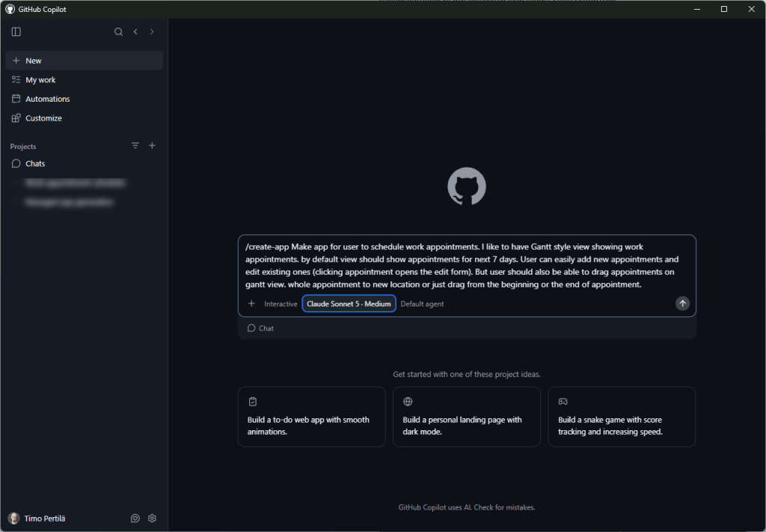This screenshot has height=532, width=766.
Task: Expand the Chats project item
Action: coord(84,164)
